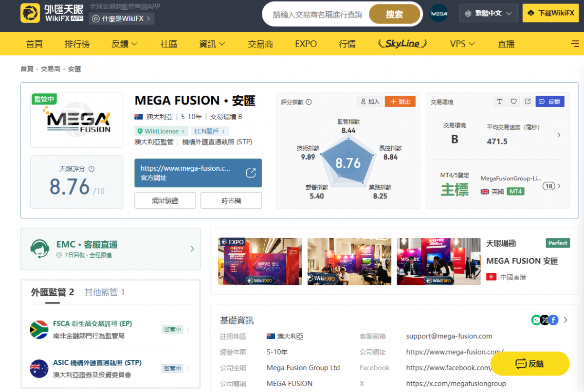
Task: Click the support@mega-fusion.com email
Action: pos(449,336)
